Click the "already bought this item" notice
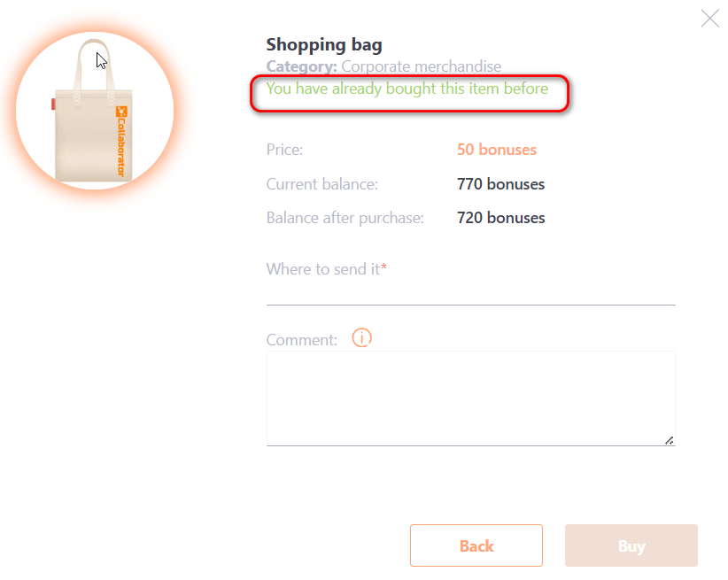728x580 pixels. pyautogui.click(x=407, y=89)
